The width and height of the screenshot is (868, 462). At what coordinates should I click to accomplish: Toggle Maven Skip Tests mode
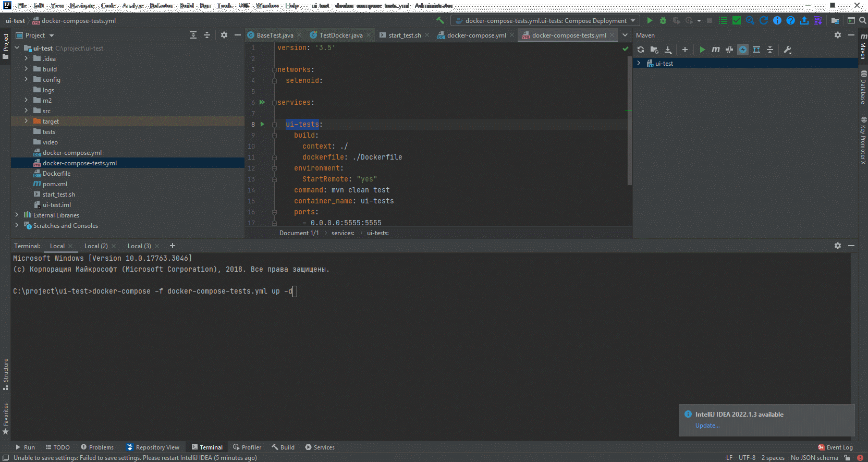pos(743,50)
